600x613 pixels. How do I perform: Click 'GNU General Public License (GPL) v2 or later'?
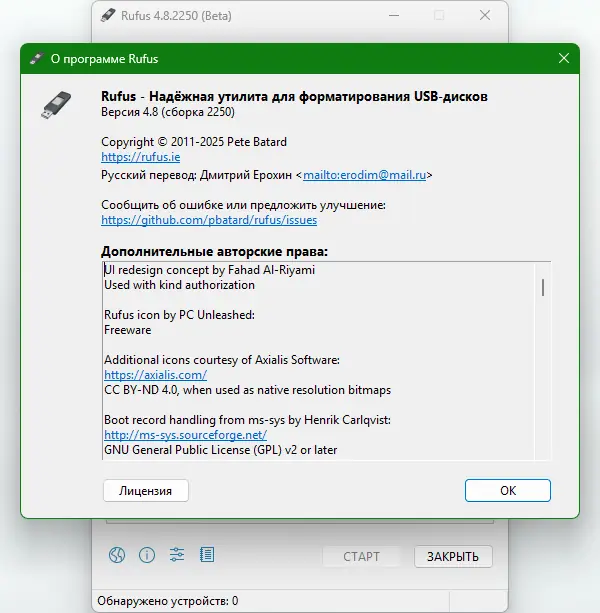[220, 450]
